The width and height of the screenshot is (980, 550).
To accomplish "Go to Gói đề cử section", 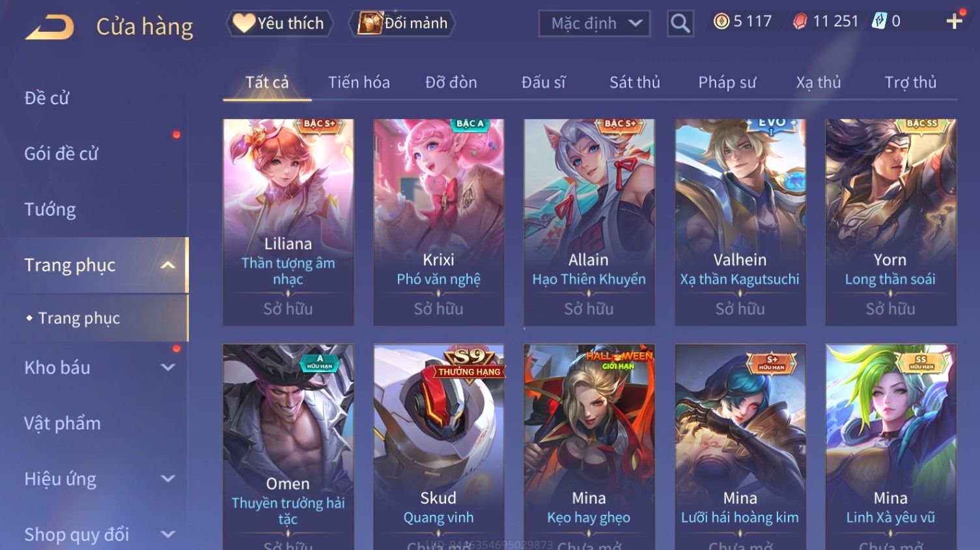I will tap(61, 154).
